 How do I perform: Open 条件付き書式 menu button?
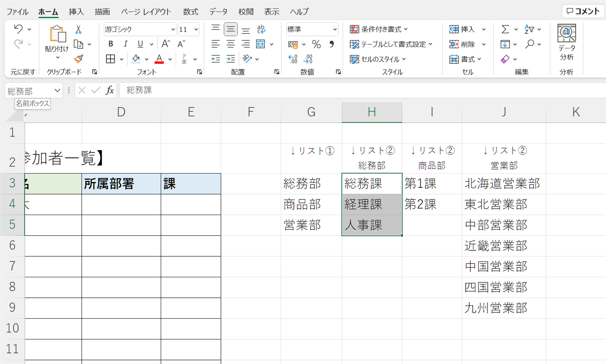(379, 29)
